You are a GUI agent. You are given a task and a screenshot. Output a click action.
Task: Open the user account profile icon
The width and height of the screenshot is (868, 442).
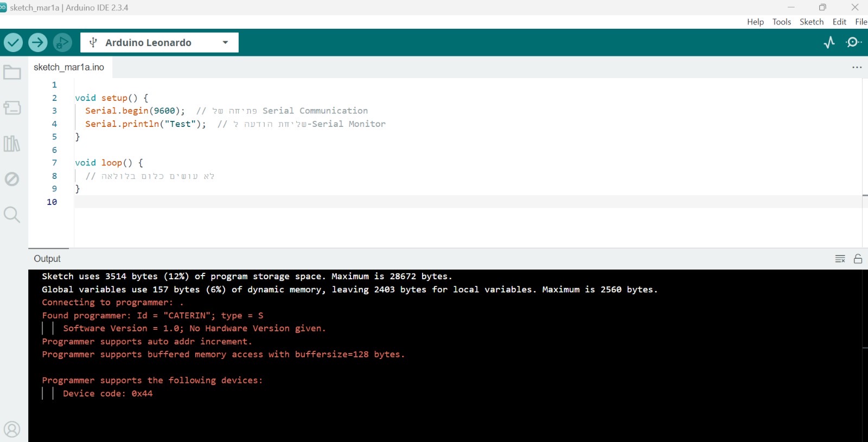coord(12,430)
